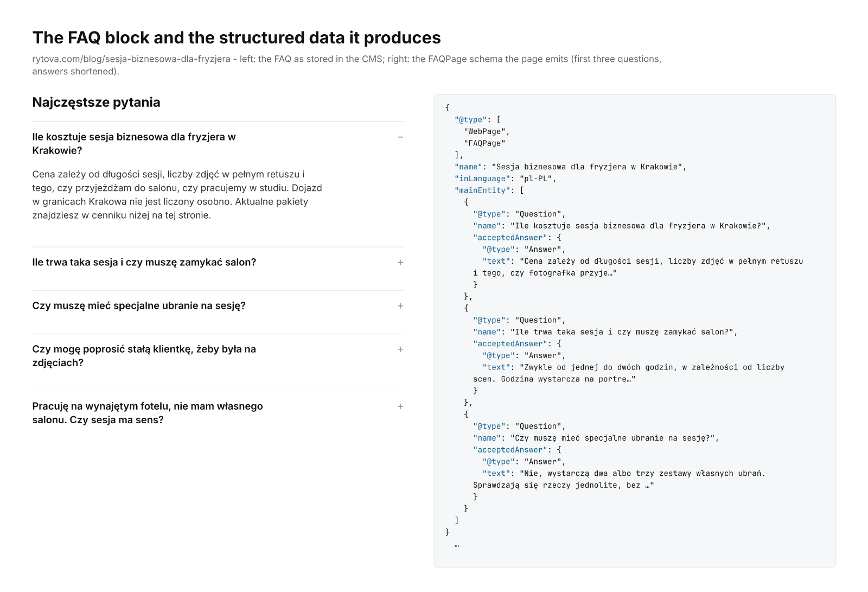
Task: Click the subtitle containing rytova.com/blog/sesja-biznesowa-dla-fryzjera
Action: [347, 65]
